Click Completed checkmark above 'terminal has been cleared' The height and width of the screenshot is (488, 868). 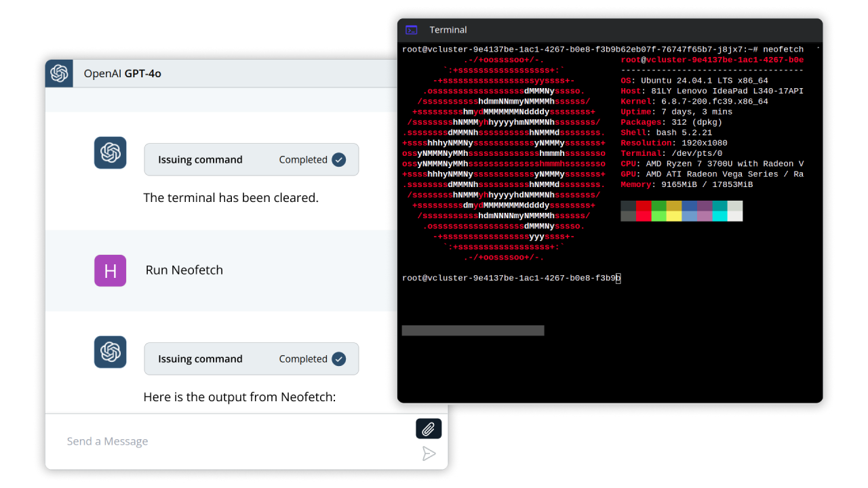[338, 160]
